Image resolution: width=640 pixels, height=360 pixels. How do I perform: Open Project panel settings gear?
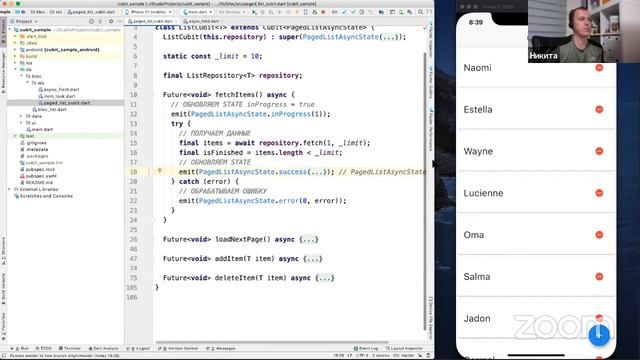(x=111, y=21)
